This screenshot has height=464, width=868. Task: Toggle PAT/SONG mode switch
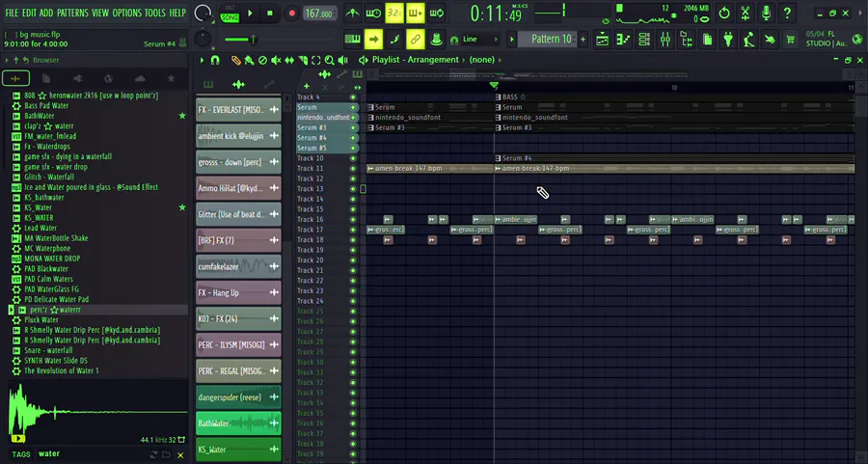(x=230, y=14)
